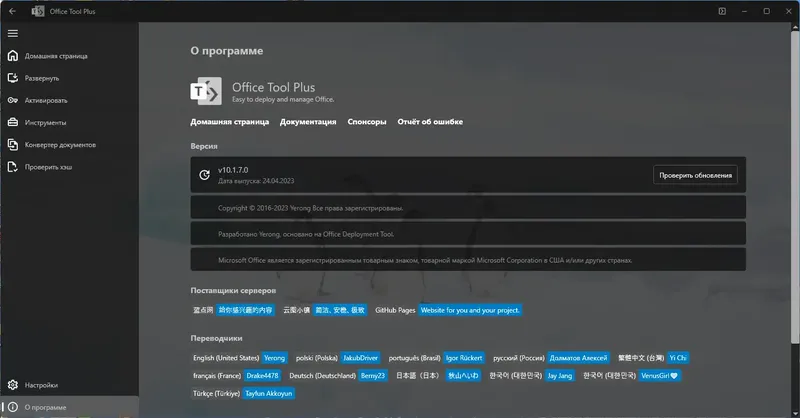The height and width of the screenshot is (418, 800).
Task: Open translator Igor Rückert's link
Action: pyautogui.click(x=464, y=358)
